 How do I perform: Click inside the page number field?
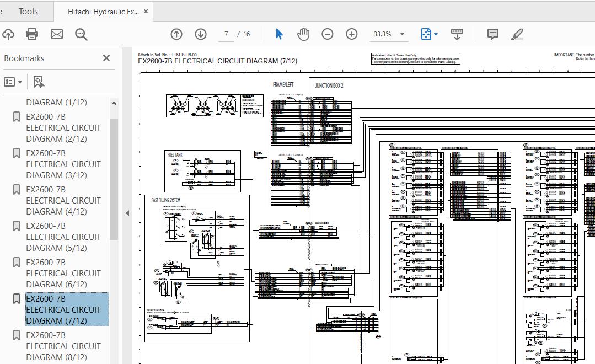point(225,34)
